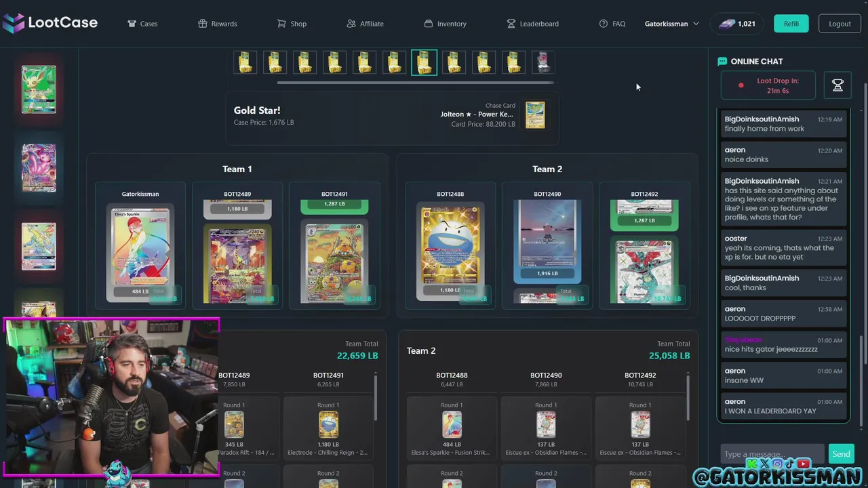Open the FAQ help page
The height and width of the screenshot is (488, 868).
tap(612, 24)
